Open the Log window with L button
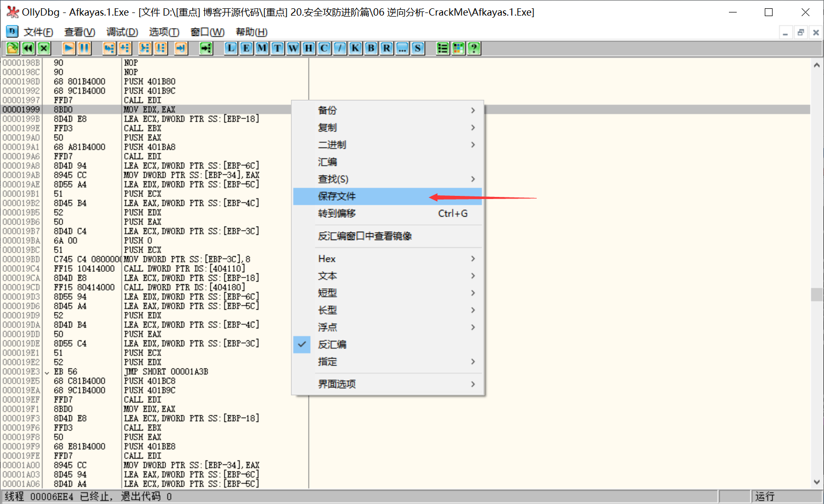This screenshot has width=824, height=504. click(231, 48)
